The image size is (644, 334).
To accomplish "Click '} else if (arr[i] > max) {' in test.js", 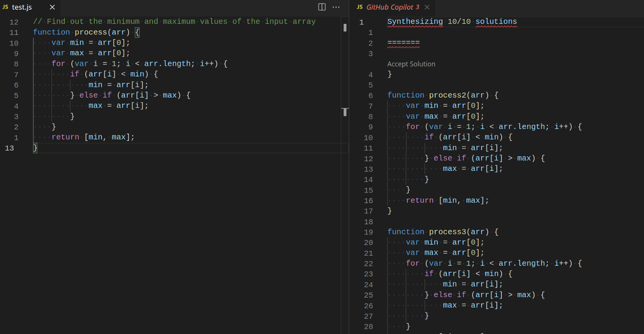I will pyautogui.click(x=130, y=95).
